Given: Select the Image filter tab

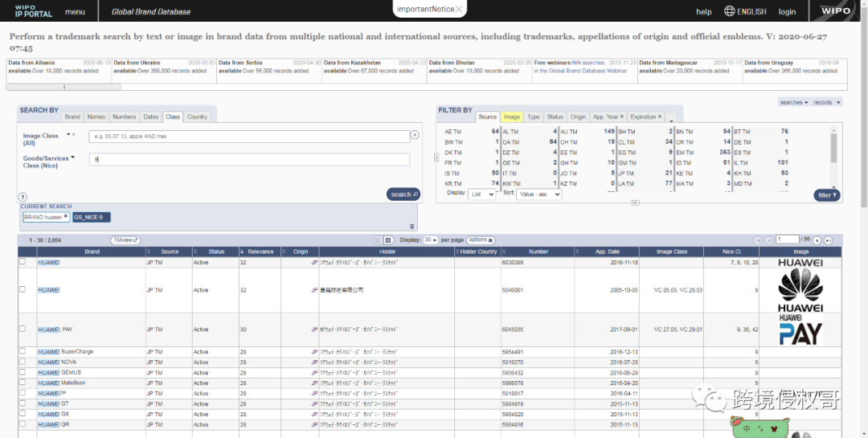Looking at the screenshot, I should coord(511,117).
